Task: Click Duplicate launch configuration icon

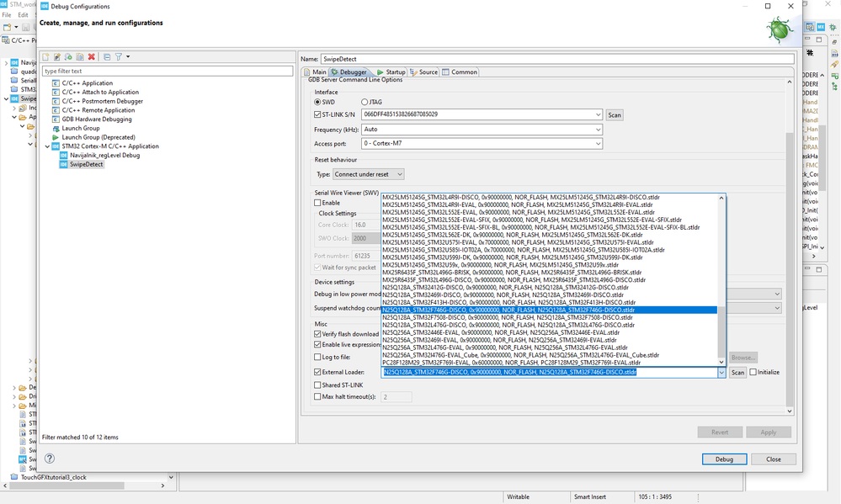Action: (80, 57)
